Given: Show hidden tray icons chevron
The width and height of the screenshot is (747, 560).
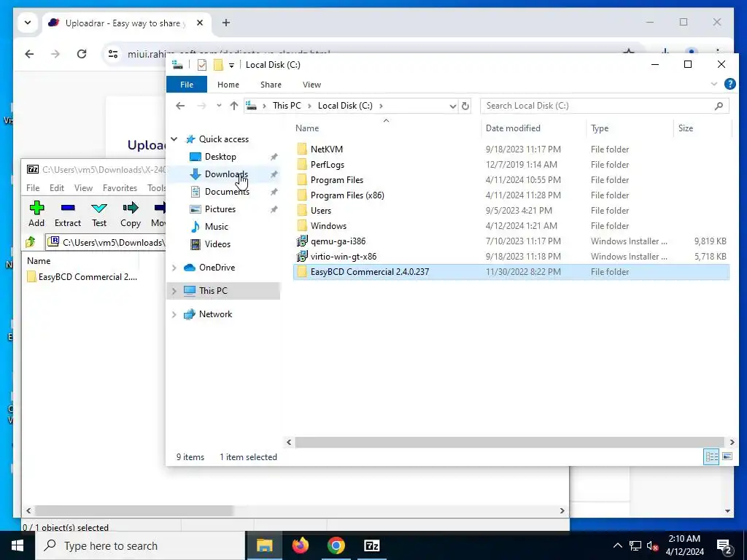Looking at the screenshot, I should click(617, 546).
